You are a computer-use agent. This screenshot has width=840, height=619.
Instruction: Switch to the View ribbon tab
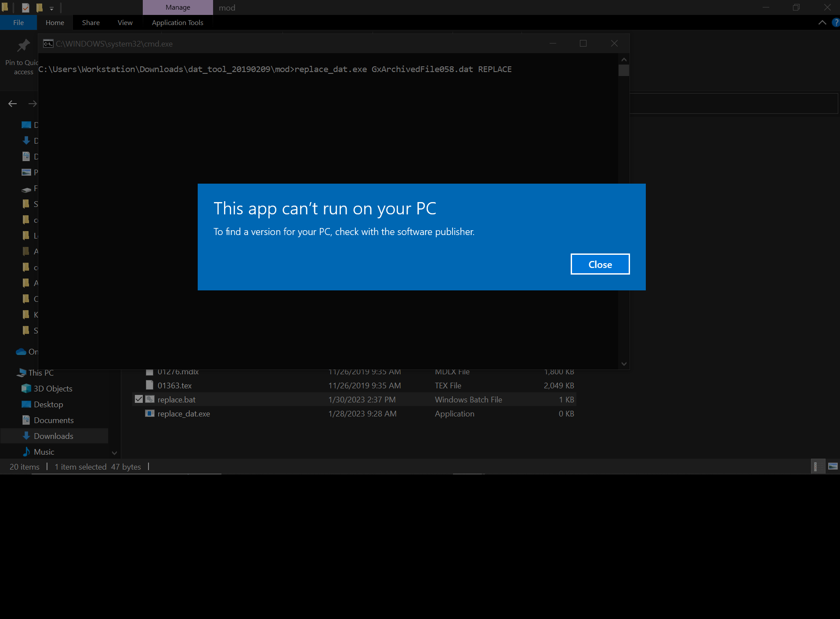(x=124, y=22)
